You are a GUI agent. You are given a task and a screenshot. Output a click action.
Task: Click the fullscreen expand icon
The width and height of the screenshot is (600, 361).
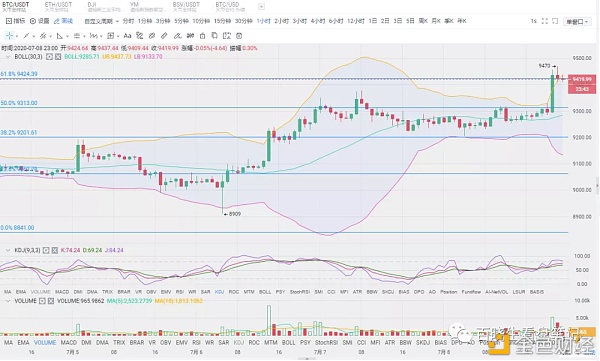545,21
